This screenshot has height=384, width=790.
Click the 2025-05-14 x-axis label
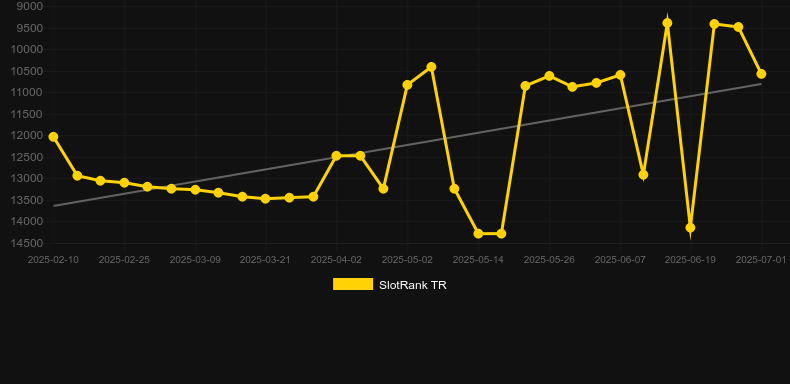[478, 260]
